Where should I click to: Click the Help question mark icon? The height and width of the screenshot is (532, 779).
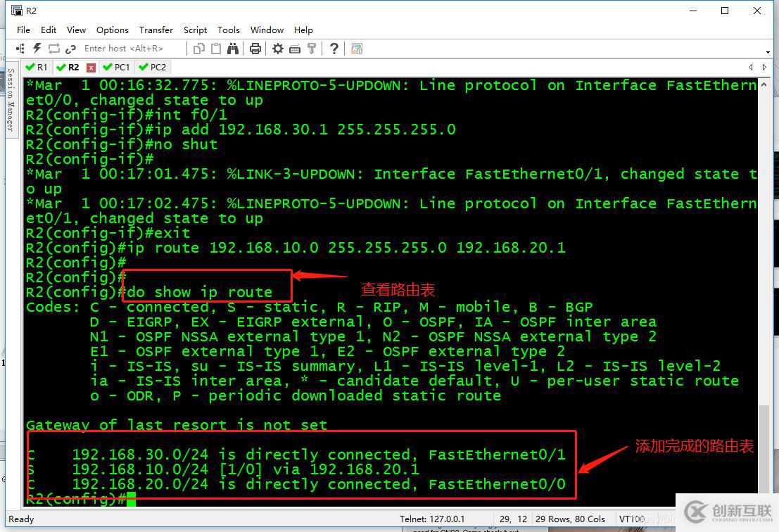coord(334,49)
